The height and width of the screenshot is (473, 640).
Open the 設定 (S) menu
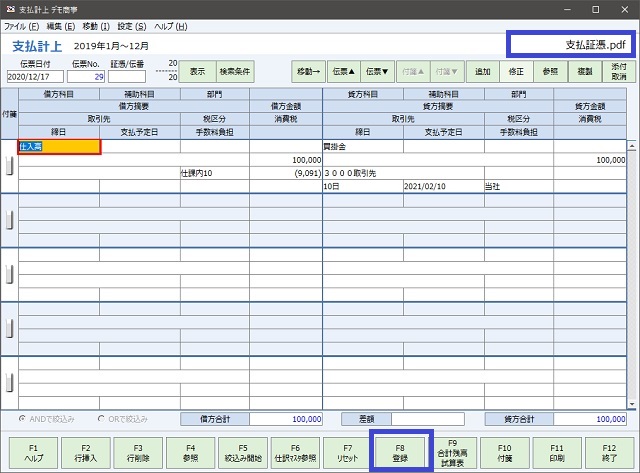(x=132, y=27)
